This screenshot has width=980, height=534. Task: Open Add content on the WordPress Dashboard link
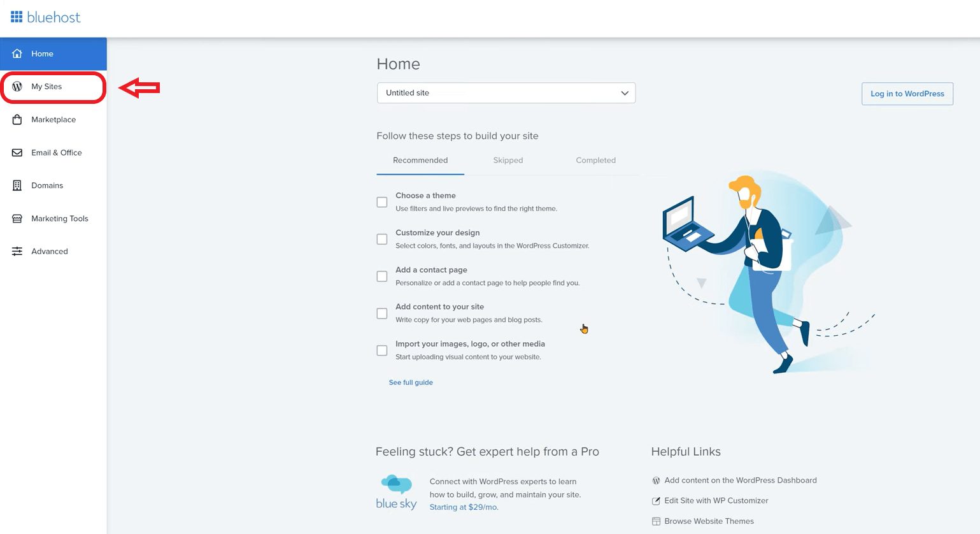pyautogui.click(x=741, y=480)
